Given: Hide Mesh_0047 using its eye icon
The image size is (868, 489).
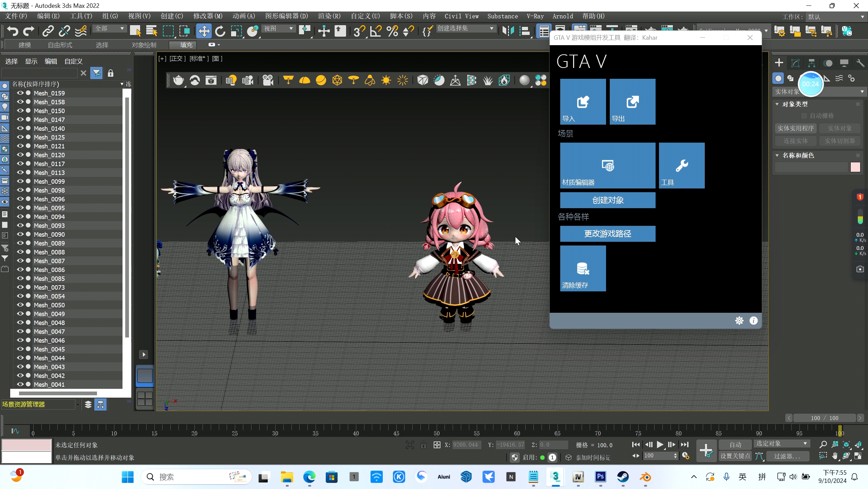Looking at the screenshot, I should tap(20, 331).
